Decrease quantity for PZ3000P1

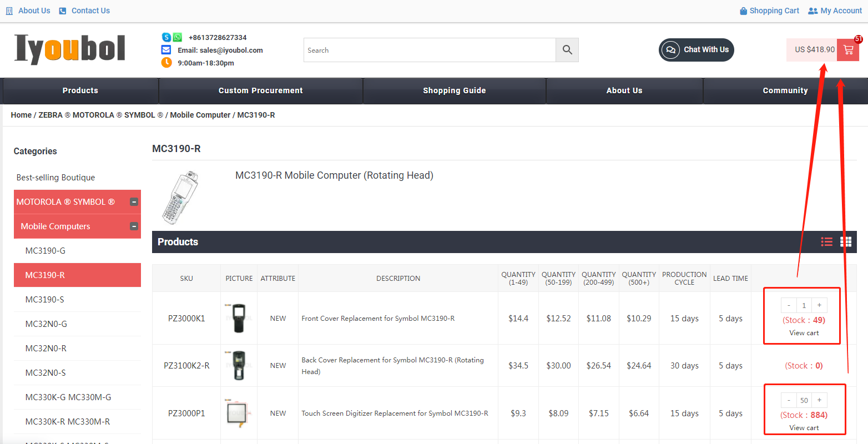[x=789, y=400]
